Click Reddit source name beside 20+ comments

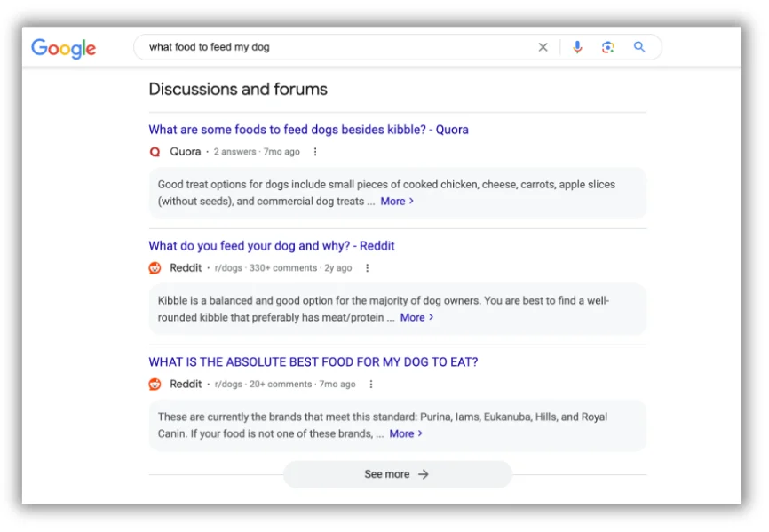click(186, 385)
